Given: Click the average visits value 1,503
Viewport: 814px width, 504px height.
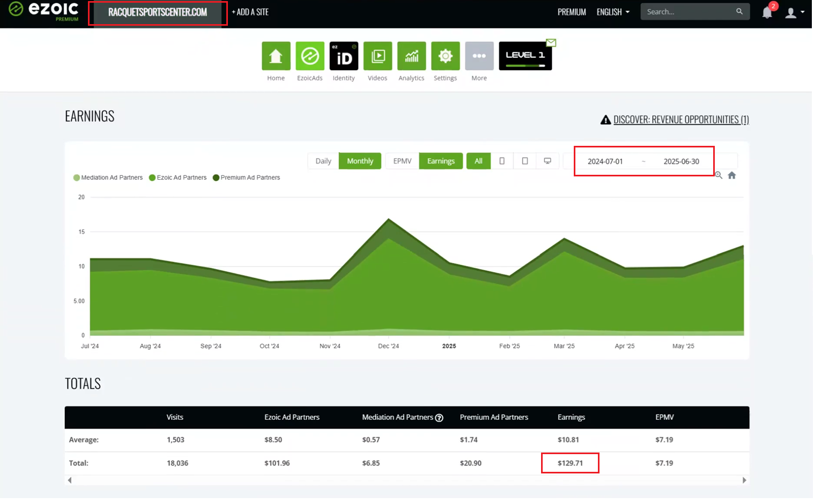Looking at the screenshot, I should [175, 440].
